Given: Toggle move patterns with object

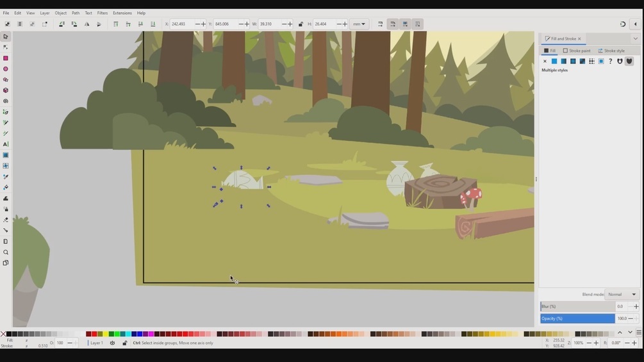Looking at the screenshot, I should tap(417, 24).
